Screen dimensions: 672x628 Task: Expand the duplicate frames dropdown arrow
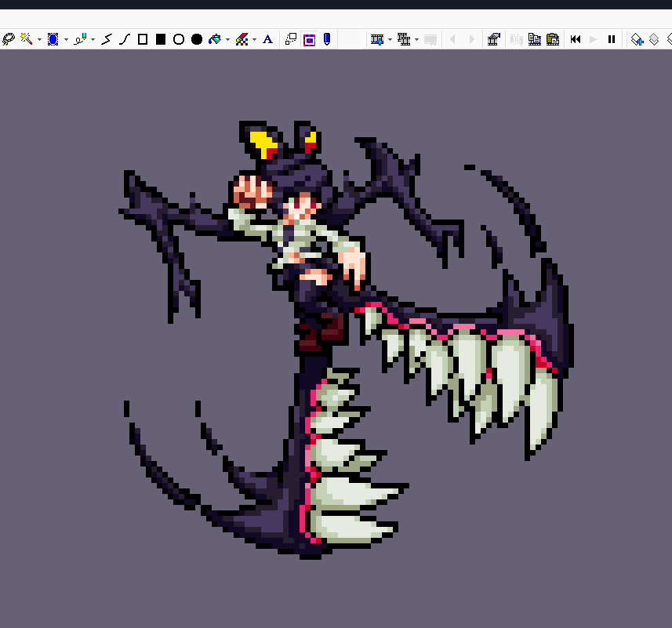(416, 40)
